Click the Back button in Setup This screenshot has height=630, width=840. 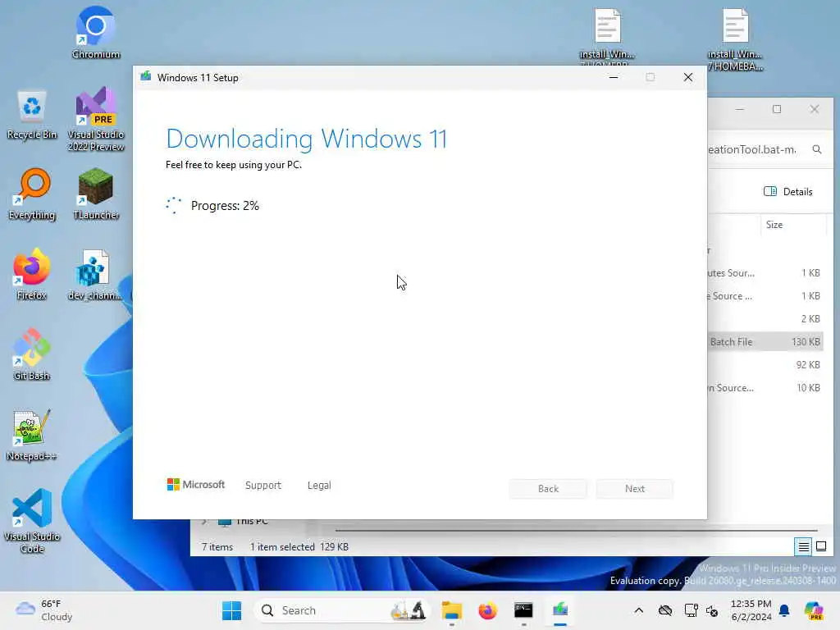[548, 489]
